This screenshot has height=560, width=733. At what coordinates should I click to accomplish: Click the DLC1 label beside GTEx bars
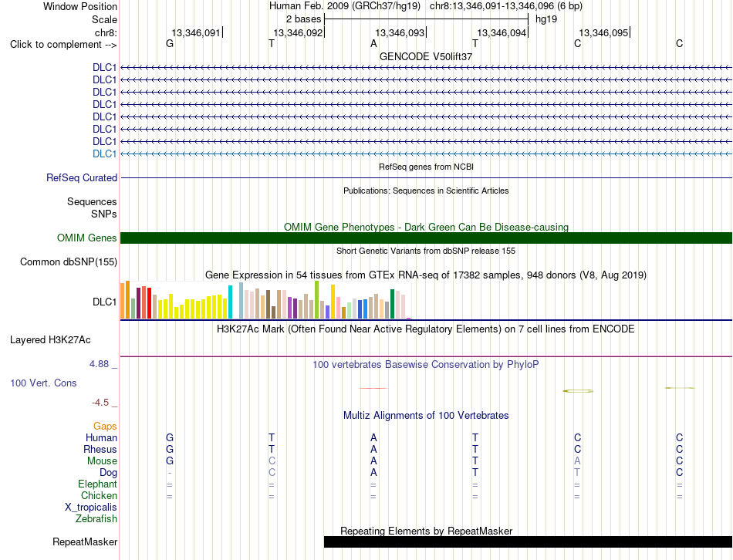click(x=104, y=302)
